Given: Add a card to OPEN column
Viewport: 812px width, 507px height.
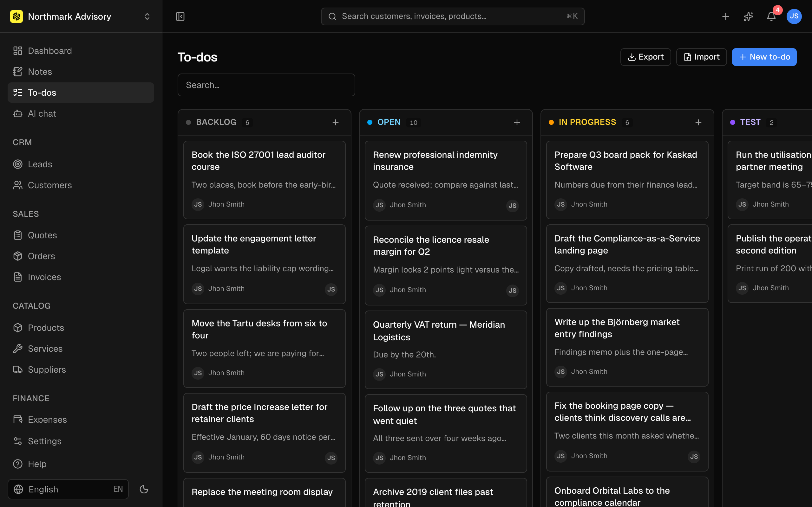Looking at the screenshot, I should pos(517,122).
